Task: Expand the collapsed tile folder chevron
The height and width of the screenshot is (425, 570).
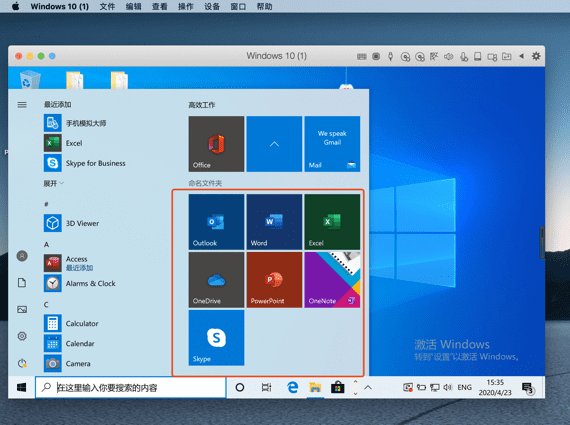Action: click(x=274, y=144)
